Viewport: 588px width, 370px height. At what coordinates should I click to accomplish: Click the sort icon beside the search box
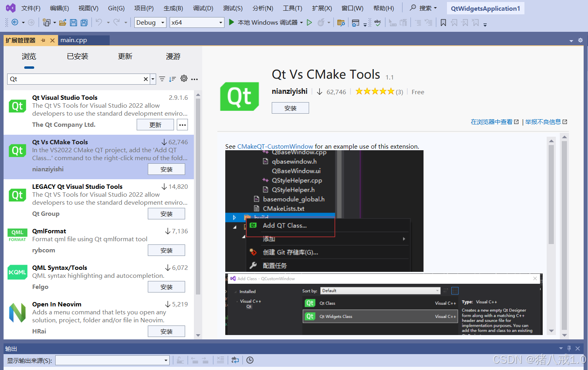[x=172, y=79]
